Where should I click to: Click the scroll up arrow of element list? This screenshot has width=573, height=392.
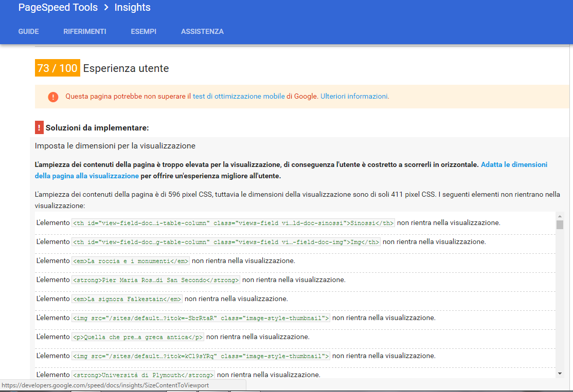(560, 216)
